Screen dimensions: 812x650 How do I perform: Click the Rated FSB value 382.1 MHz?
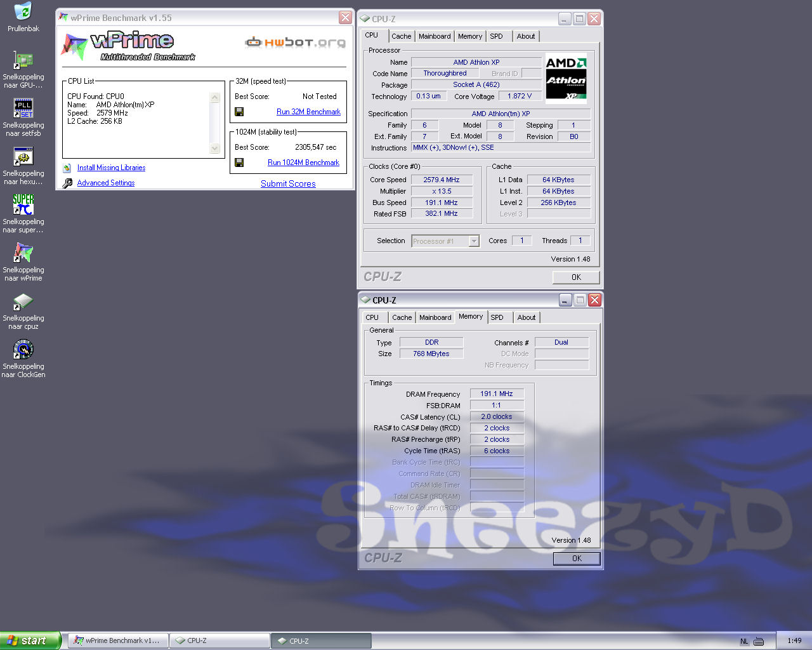point(442,214)
